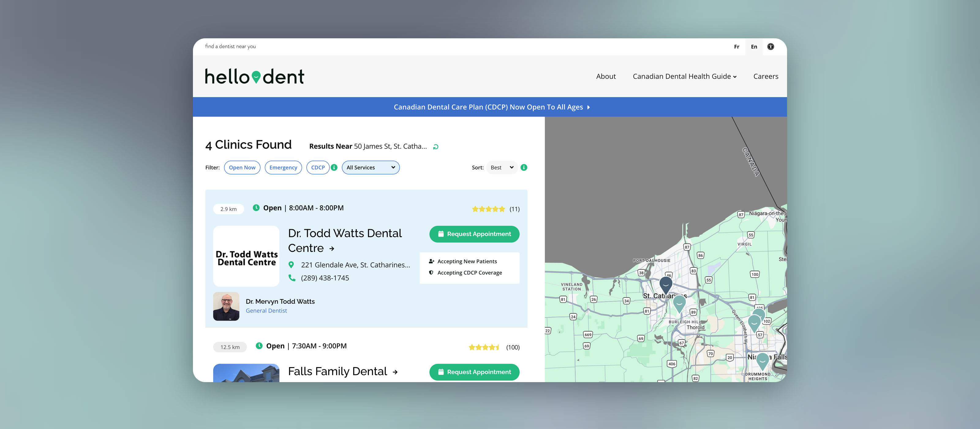Open Falls Family Dental listing title

click(337, 371)
